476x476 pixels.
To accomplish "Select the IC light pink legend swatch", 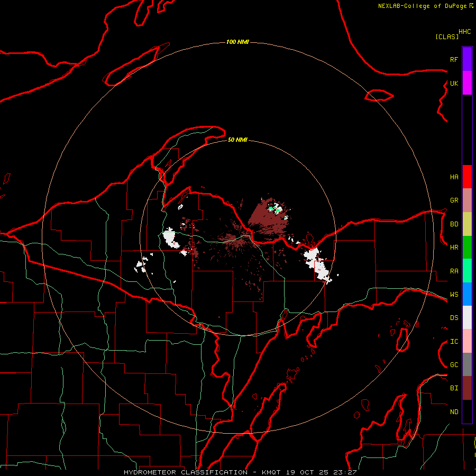I will click(467, 341).
